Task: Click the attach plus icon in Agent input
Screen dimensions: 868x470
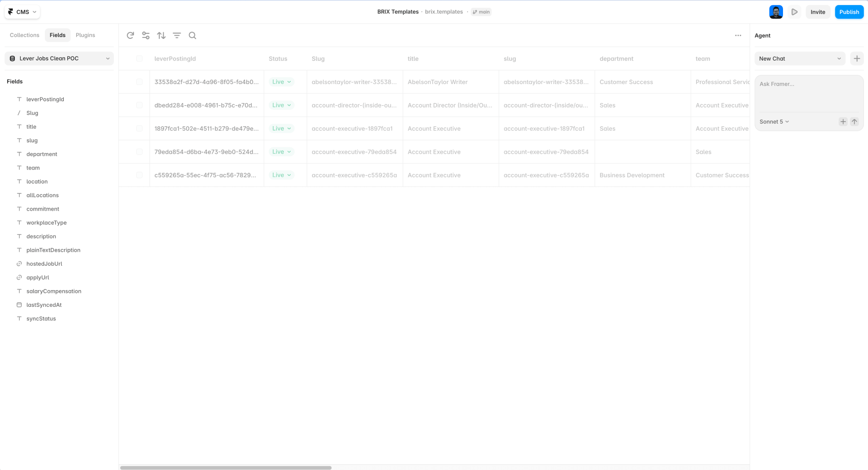Action: click(x=843, y=122)
